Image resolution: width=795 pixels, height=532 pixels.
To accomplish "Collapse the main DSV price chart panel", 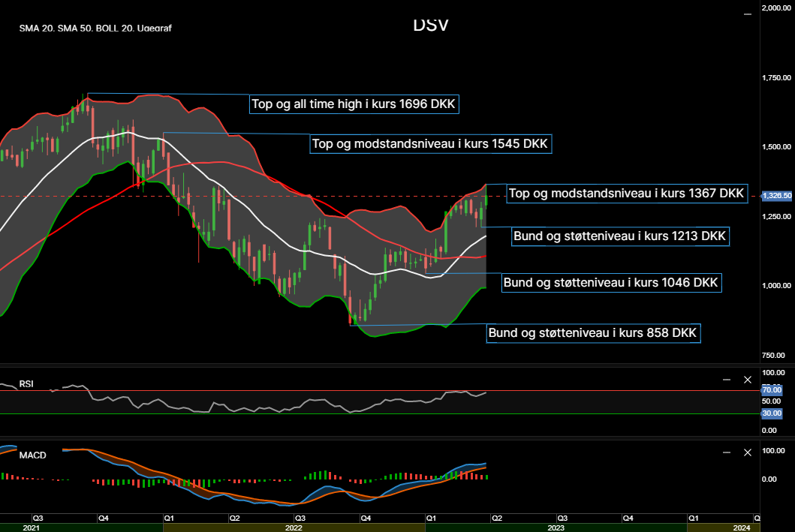I will [748, 14].
